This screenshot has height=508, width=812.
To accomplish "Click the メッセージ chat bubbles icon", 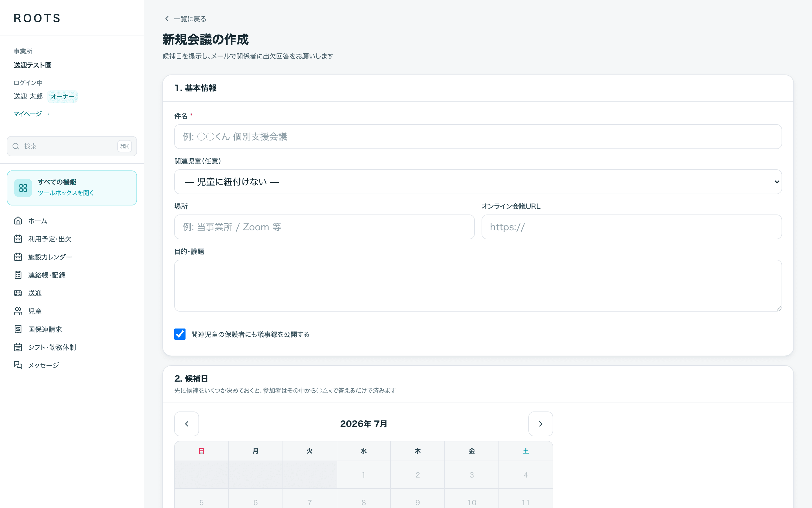I will tap(18, 365).
